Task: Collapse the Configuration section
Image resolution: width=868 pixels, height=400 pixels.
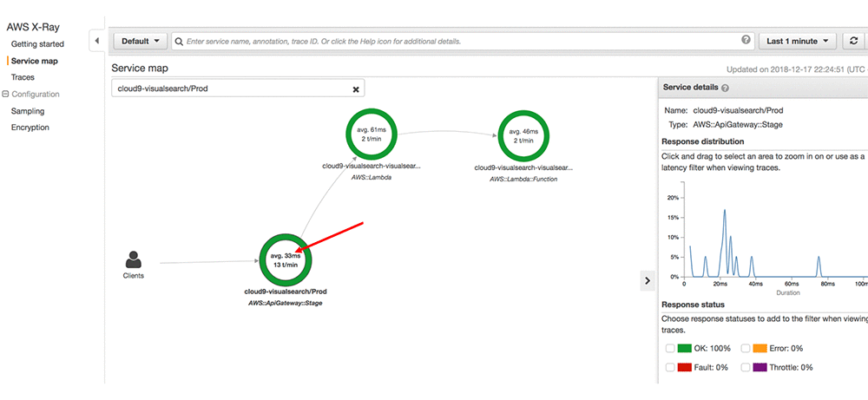Action: click(5, 94)
